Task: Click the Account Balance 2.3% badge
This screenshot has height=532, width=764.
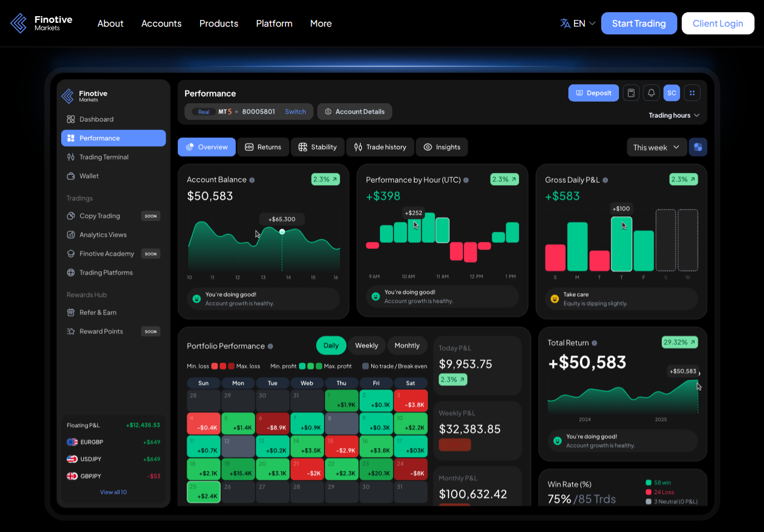Action: coord(326,179)
